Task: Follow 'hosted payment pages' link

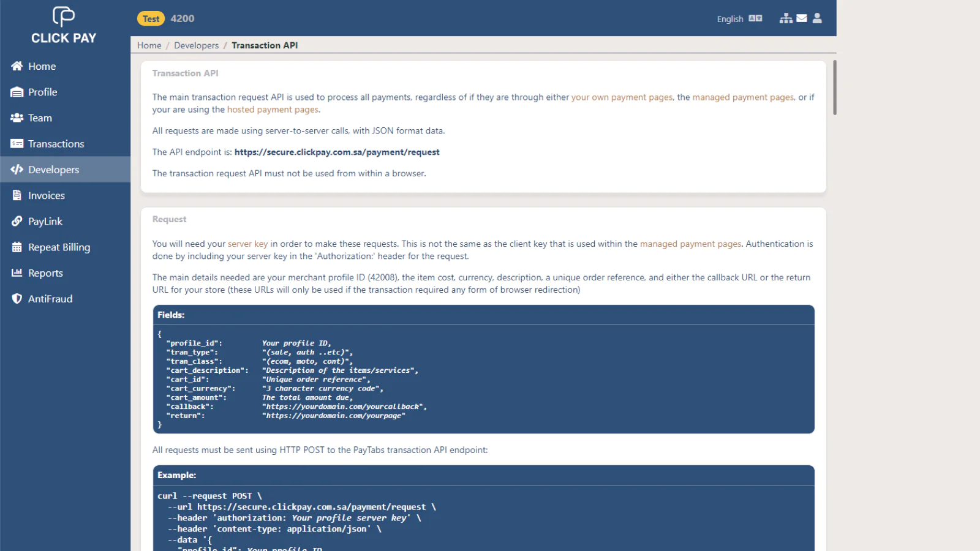Action: point(273,110)
